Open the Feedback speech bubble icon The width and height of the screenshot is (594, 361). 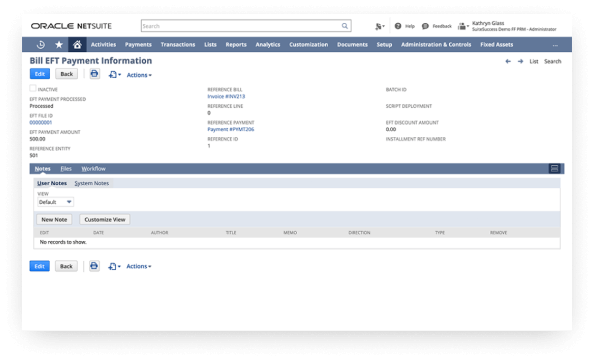[x=425, y=26]
